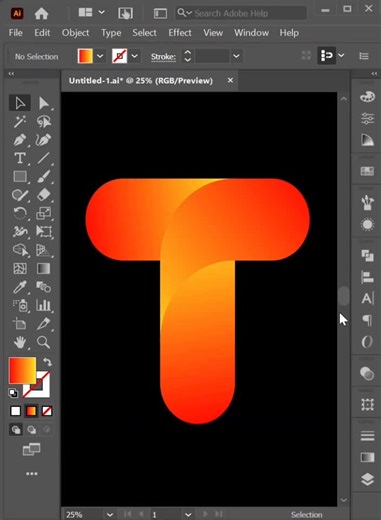
Task: Click the Search Adobe Help field
Action: click(241, 13)
